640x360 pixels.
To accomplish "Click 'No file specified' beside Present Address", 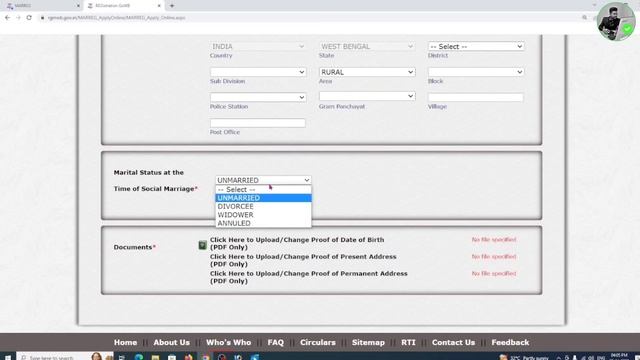I will click(x=494, y=257).
